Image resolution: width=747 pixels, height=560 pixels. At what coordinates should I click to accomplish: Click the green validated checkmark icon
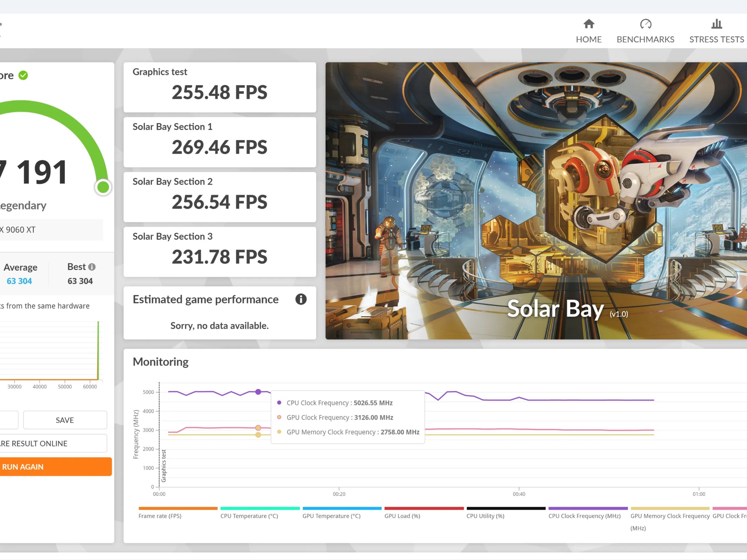(x=23, y=75)
